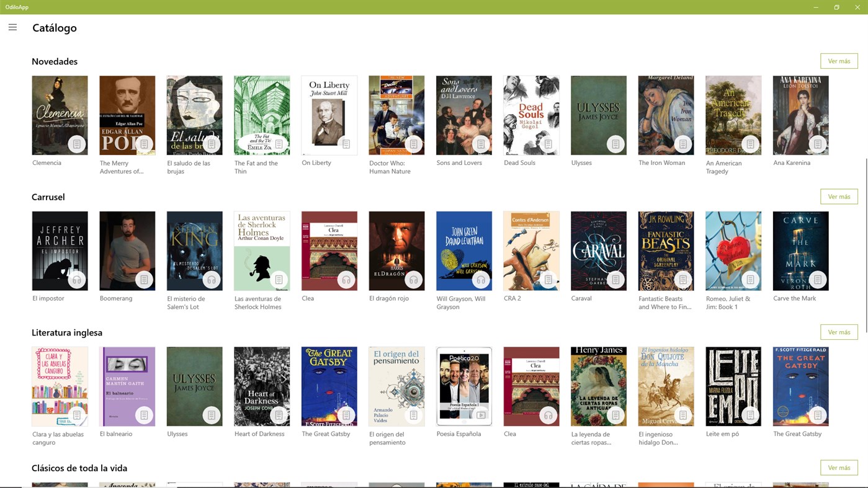Screen dimensions: 868x488
Task: Select the headphones icon on Clea audiobook
Action: (346, 279)
